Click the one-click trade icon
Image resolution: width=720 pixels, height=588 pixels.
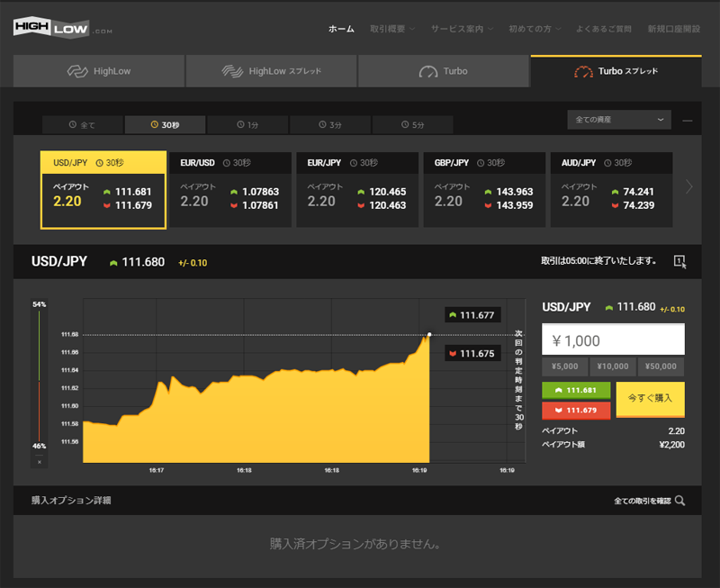click(680, 261)
